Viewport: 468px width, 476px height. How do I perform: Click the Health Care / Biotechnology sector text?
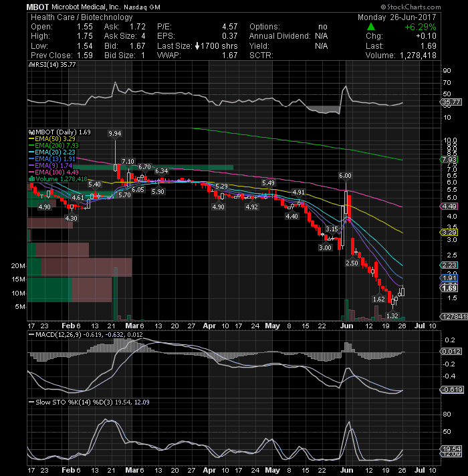coord(82,17)
